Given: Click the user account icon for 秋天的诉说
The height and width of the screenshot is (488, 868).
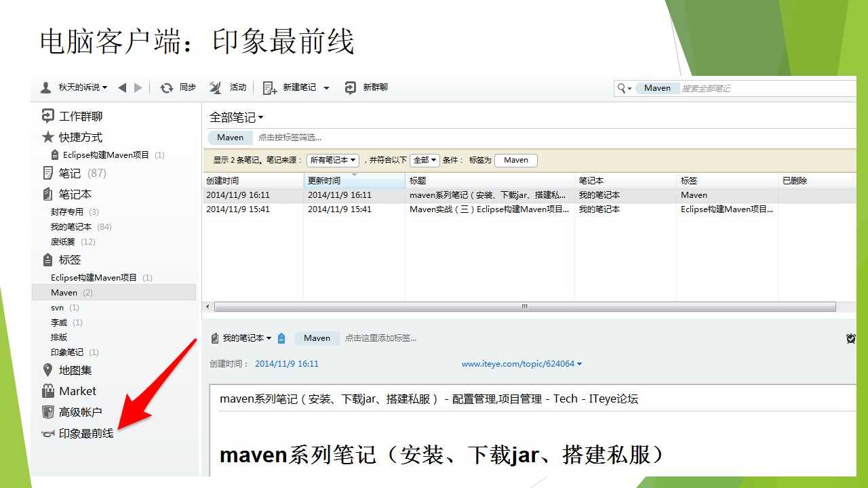Looking at the screenshot, I should 46,87.
